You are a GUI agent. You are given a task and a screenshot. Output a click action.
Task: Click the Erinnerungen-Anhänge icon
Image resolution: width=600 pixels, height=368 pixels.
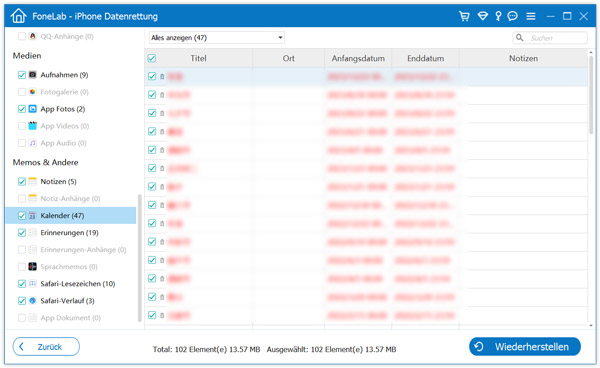pyautogui.click(x=33, y=250)
